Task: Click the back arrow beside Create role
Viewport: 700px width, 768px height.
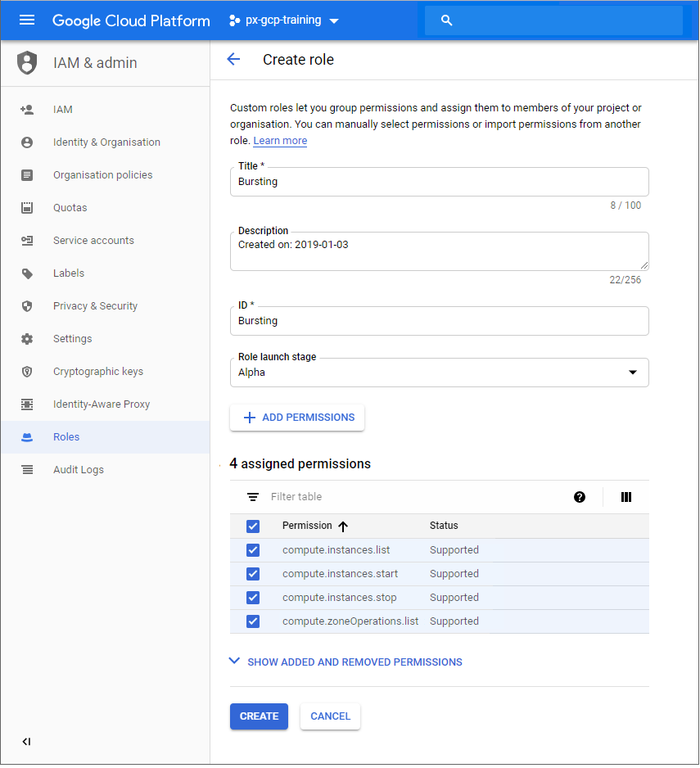Action: (233, 59)
